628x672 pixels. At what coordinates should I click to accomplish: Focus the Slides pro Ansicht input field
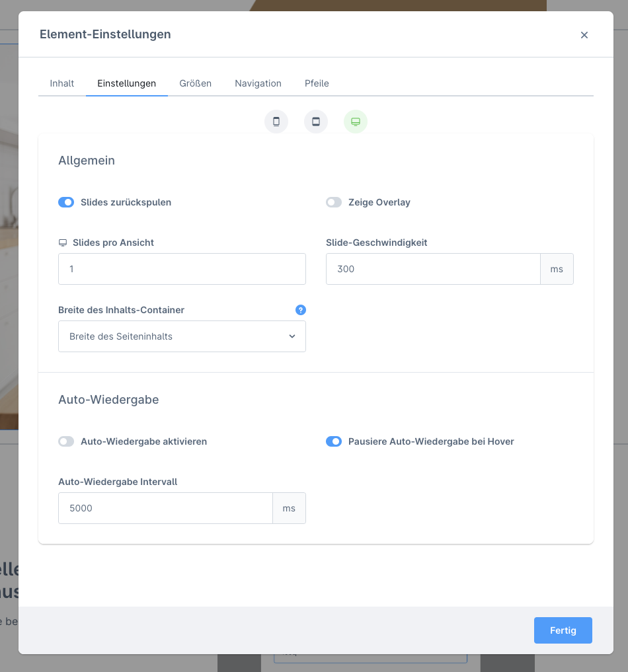pyautogui.click(x=182, y=269)
